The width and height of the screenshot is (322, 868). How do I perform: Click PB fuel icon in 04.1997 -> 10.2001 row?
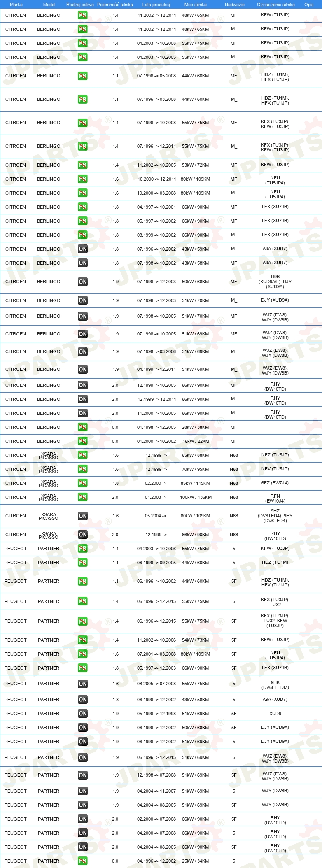83,207
